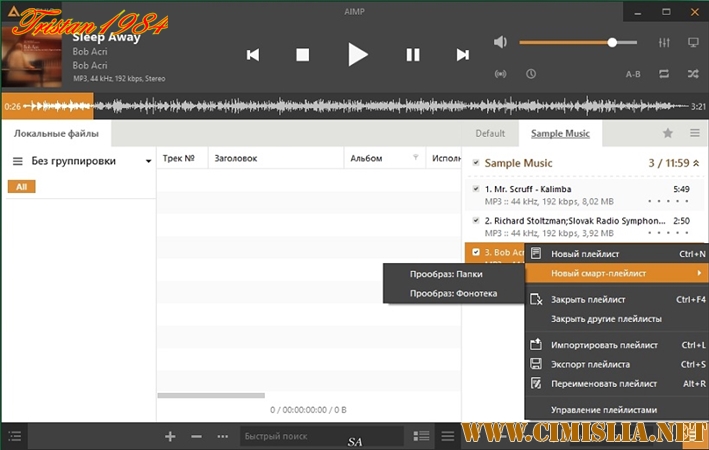Toggle shuffle playback mode
Viewport: 709px width, 450px height.
[x=692, y=74]
